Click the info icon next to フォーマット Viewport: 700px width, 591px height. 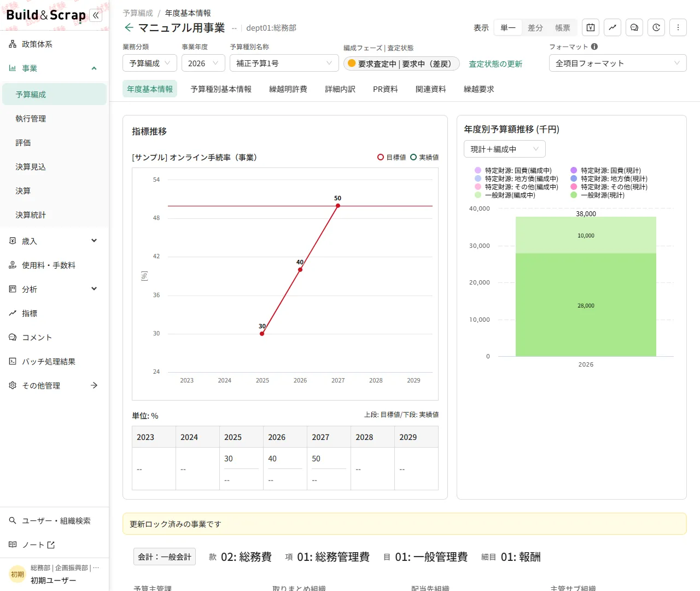[594, 47]
